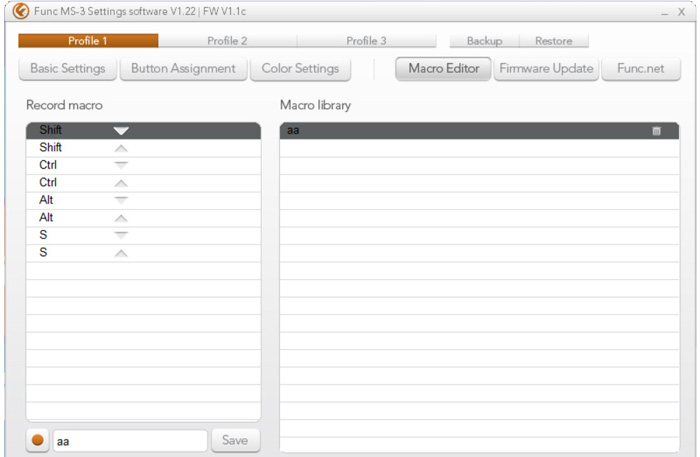
Task: Click the down arrow on first Ctrl row
Action: click(121, 165)
